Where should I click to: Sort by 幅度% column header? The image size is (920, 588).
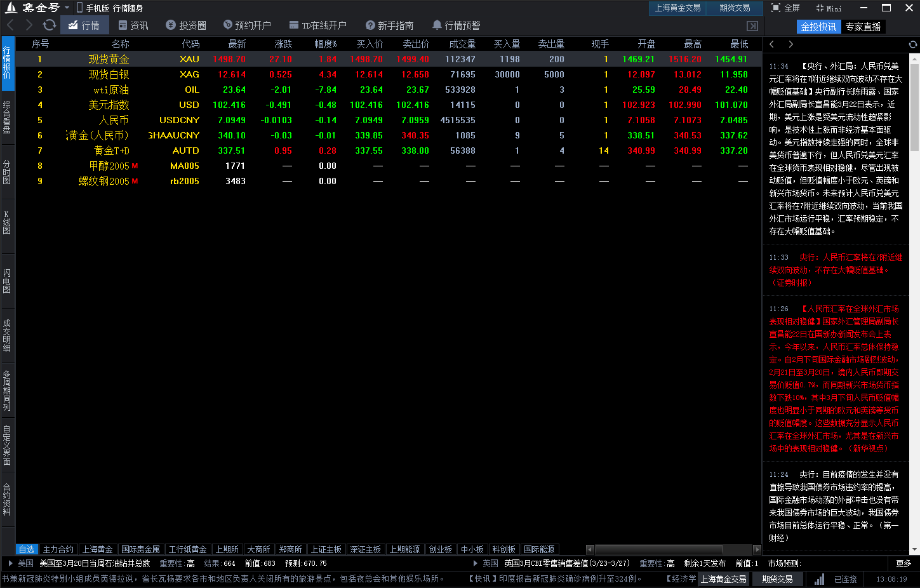point(326,44)
